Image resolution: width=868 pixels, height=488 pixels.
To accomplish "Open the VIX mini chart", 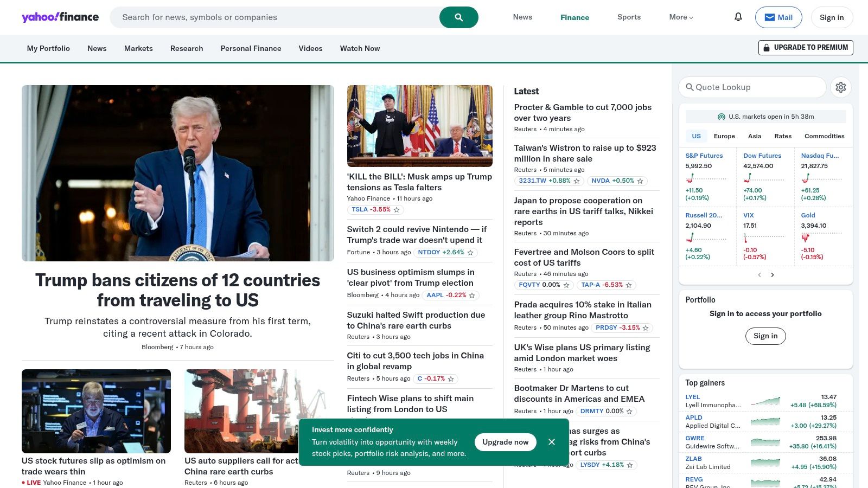I will pos(764,237).
